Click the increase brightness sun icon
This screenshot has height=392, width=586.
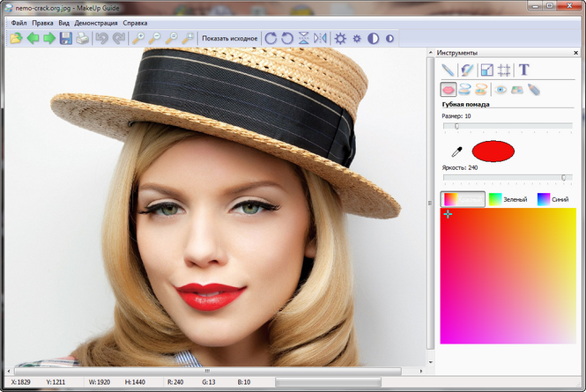[x=339, y=39]
